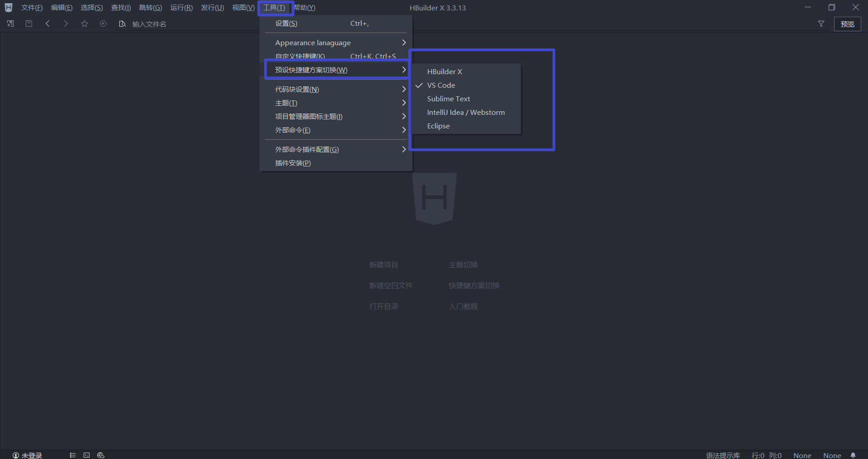Click the file search icon
868x459 pixels.
pos(122,24)
